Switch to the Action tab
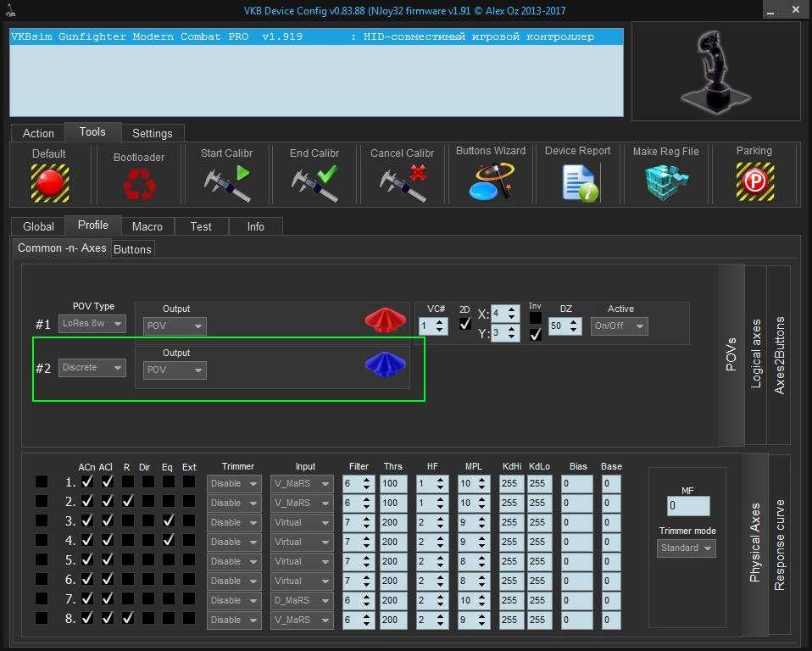This screenshot has width=812, height=651. tap(38, 133)
